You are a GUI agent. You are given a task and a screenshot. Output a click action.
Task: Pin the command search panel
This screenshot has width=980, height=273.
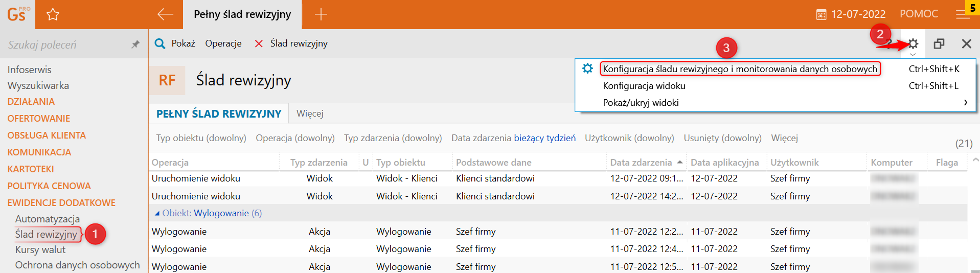pos(135,44)
